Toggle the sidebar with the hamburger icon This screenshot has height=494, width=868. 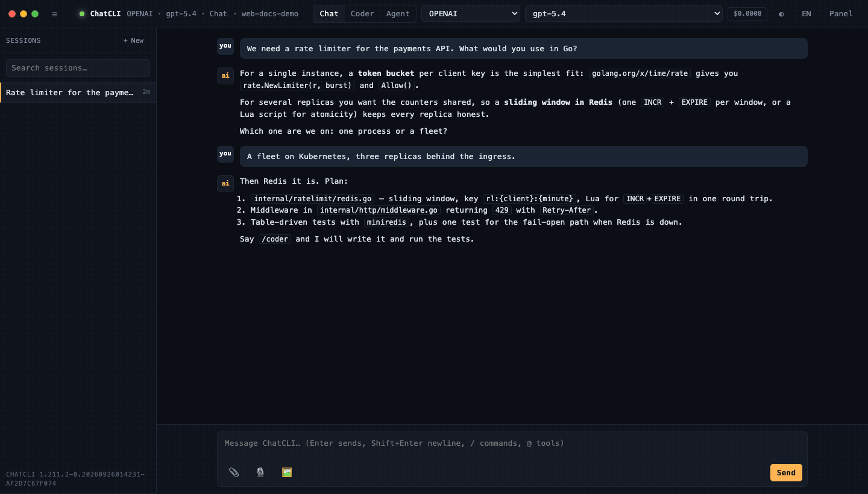pyautogui.click(x=55, y=14)
